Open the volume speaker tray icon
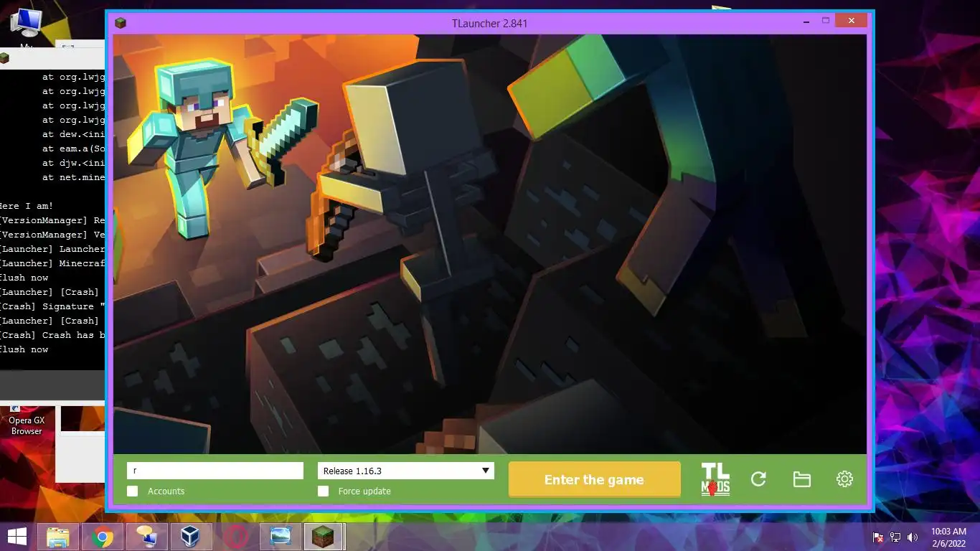 (x=912, y=537)
